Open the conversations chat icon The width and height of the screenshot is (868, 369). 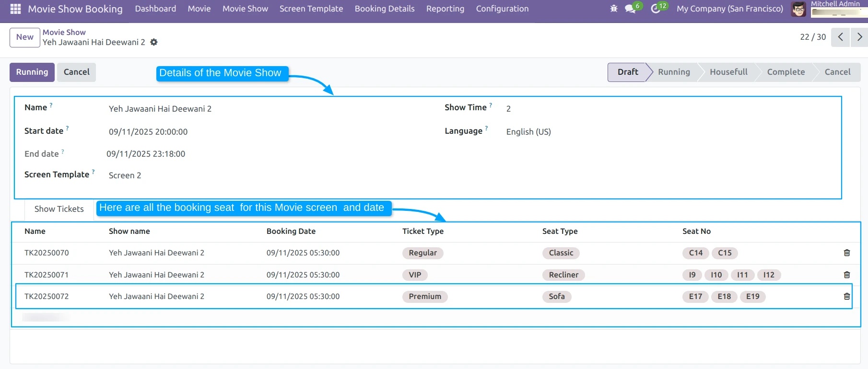(630, 9)
